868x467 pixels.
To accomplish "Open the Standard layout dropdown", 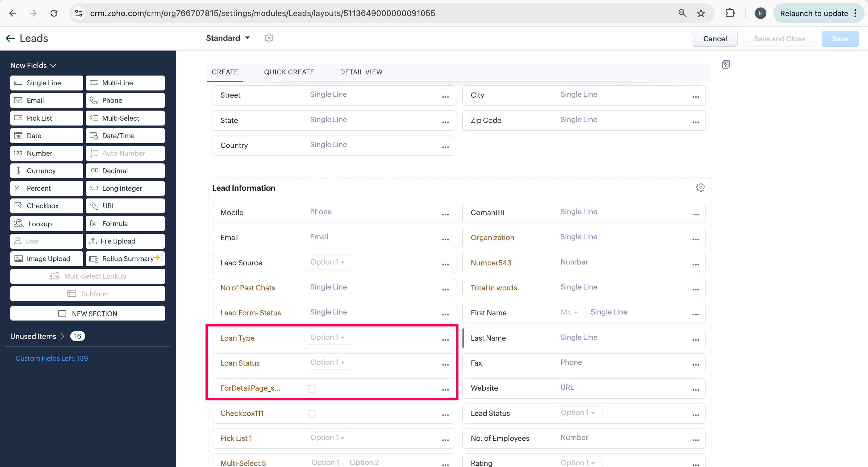I will pyautogui.click(x=228, y=38).
